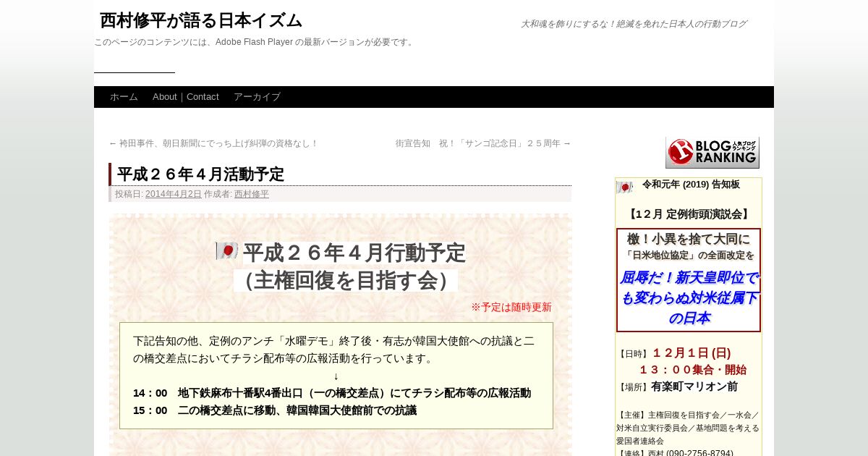This screenshot has height=456, width=868.
Task: Select the location text 有楽町マリオン前
Action: click(694, 387)
